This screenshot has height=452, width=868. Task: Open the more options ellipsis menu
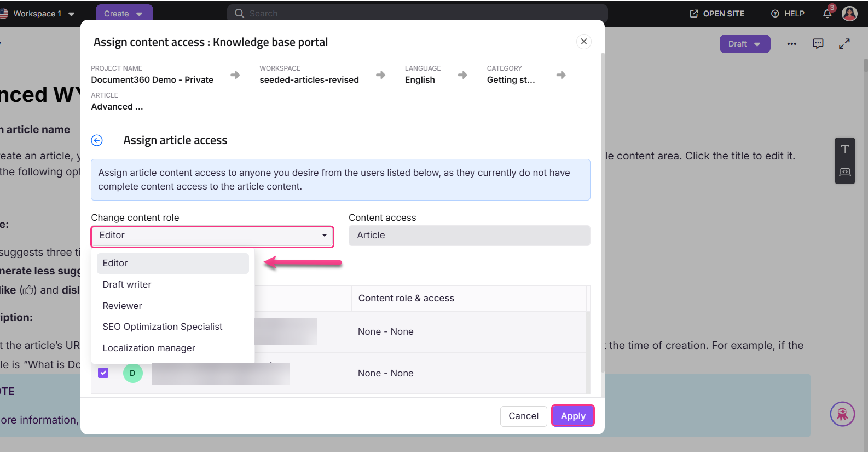(792, 44)
